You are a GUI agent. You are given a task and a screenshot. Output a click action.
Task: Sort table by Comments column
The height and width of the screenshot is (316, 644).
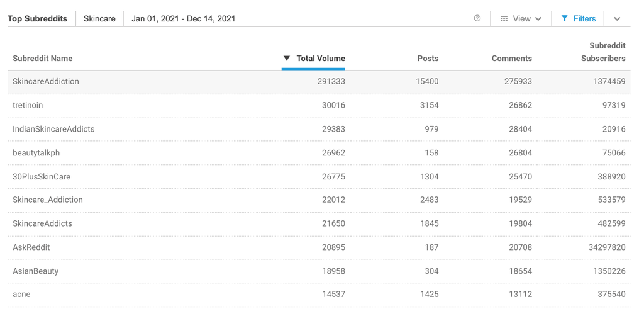coord(511,59)
